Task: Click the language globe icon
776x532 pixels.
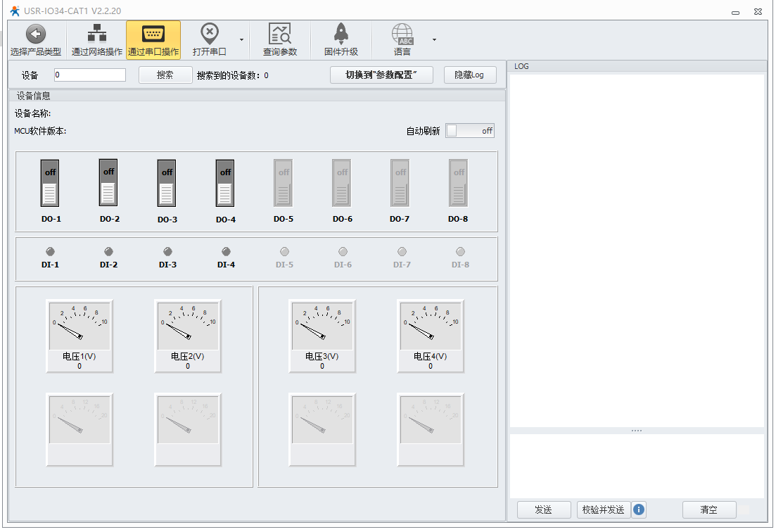Action: coord(402,34)
